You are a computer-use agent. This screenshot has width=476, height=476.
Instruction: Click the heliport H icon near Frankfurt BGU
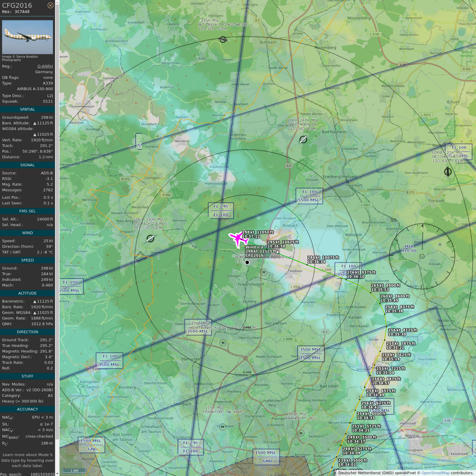point(301,433)
